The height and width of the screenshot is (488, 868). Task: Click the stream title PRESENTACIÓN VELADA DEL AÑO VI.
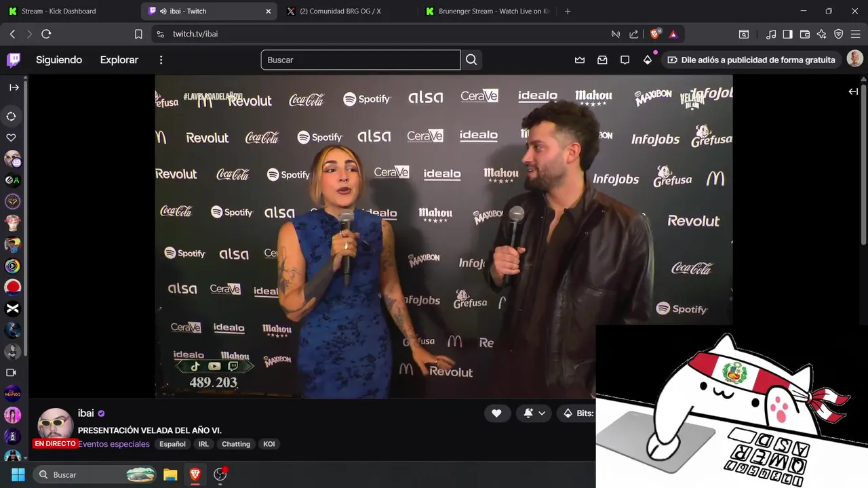(150, 430)
